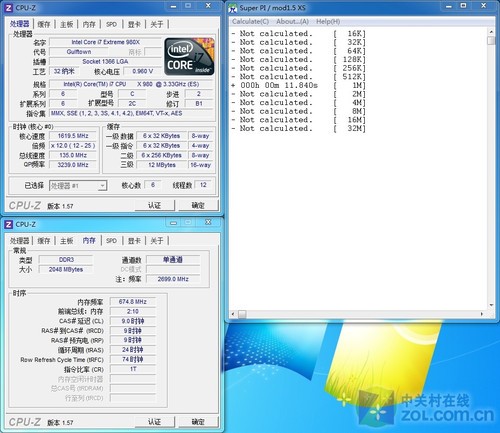Screen dimensions: 500x433
Task: Switch to 显卡 tab in top CPU-Z window
Action: click(x=134, y=24)
